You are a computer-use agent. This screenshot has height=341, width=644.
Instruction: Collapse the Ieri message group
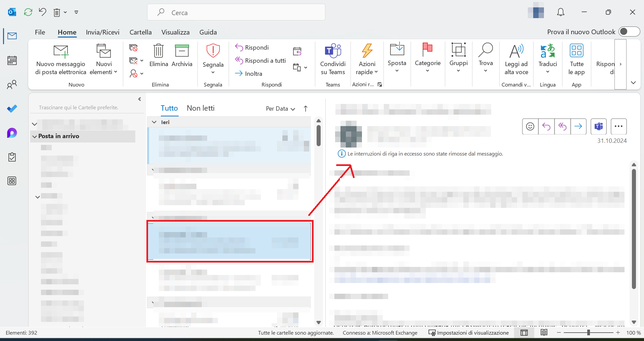click(x=154, y=122)
